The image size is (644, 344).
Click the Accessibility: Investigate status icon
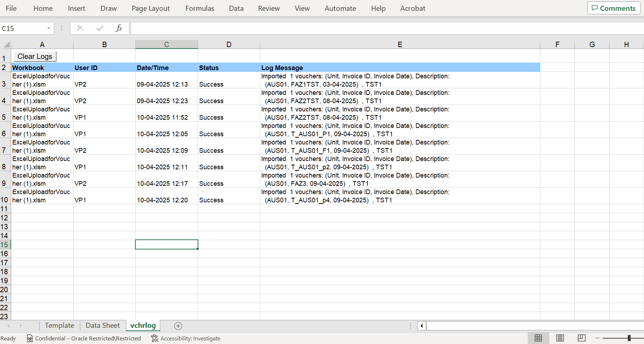(154, 338)
